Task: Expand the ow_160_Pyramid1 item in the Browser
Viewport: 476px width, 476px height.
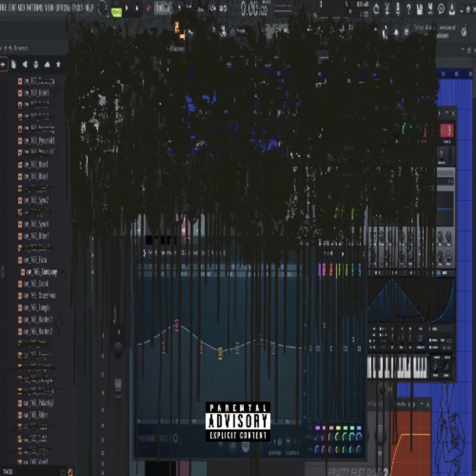Action: tap(20, 140)
